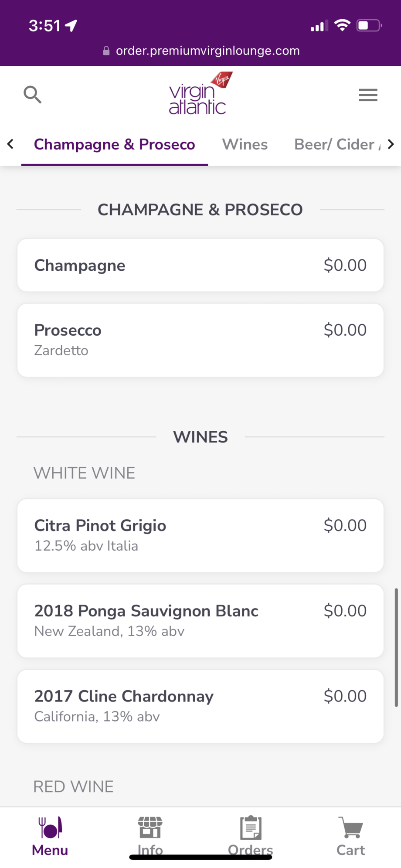Open the Cart icon
Viewport: 401px width, 868px height.
(x=351, y=827)
